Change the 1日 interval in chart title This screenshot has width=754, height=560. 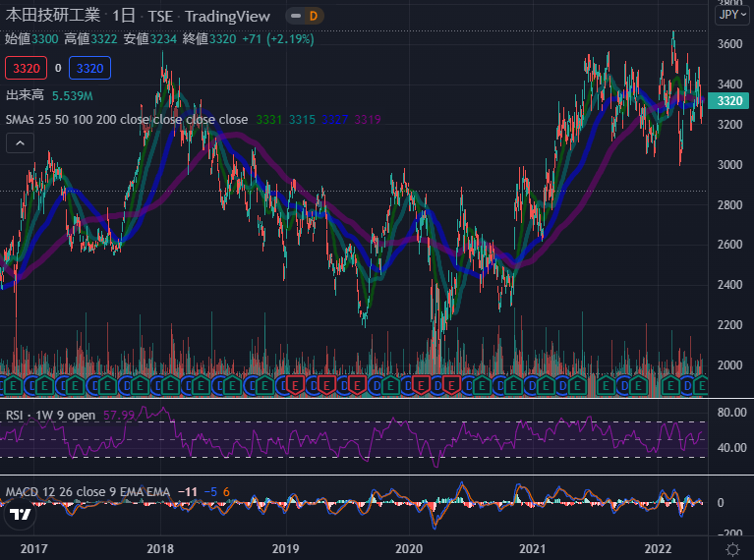124,16
